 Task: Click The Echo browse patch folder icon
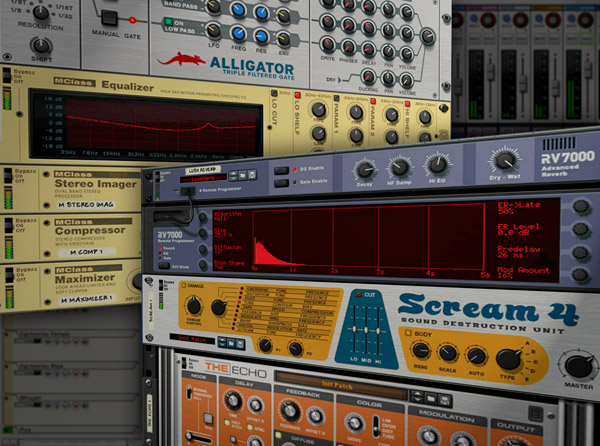pyautogui.click(x=431, y=399)
